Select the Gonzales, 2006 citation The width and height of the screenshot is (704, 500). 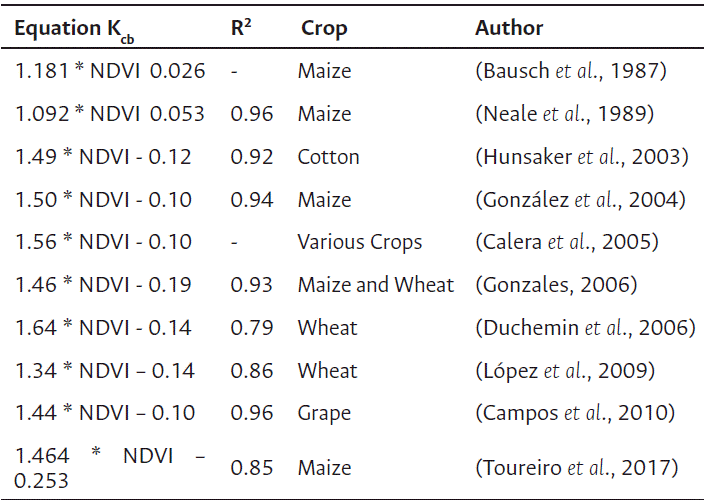(556, 285)
